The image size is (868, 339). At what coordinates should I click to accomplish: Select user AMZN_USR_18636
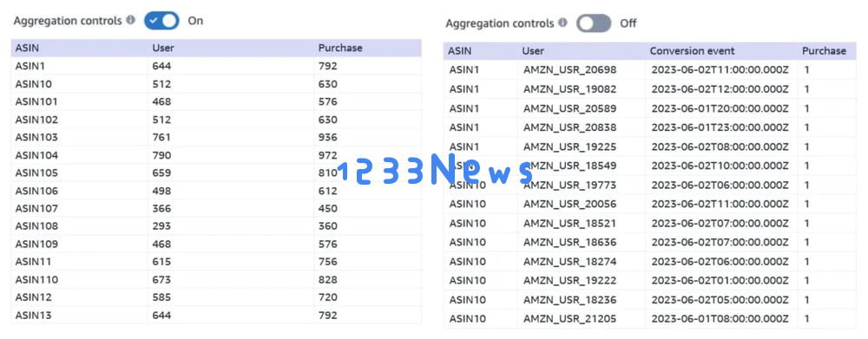(x=569, y=242)
